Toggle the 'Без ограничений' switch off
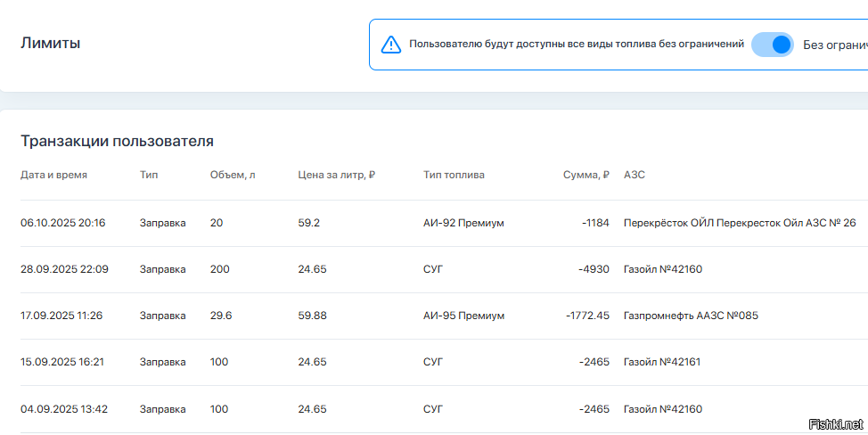 click(x=772, y=45)
